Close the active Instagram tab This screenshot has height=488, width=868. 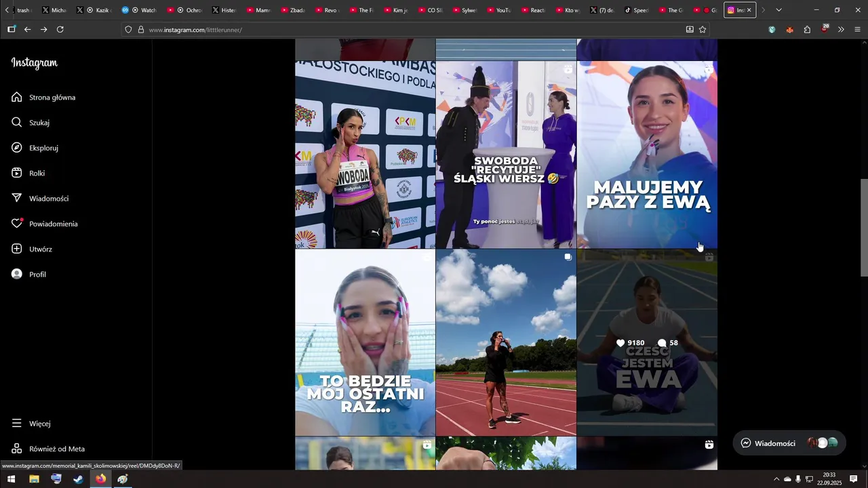(x=749, y=10)
